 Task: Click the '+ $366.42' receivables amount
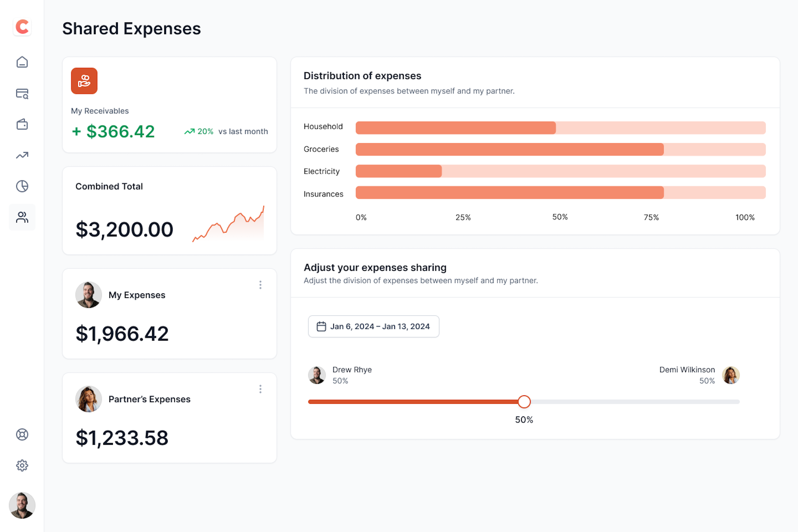click(113, 132)
